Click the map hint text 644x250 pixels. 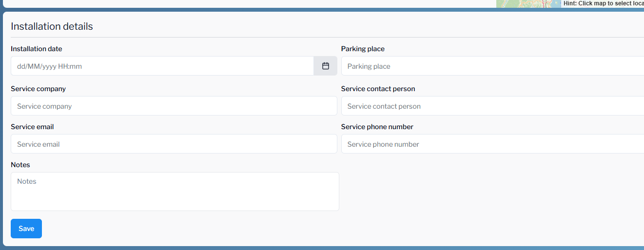tap(603, 3)
